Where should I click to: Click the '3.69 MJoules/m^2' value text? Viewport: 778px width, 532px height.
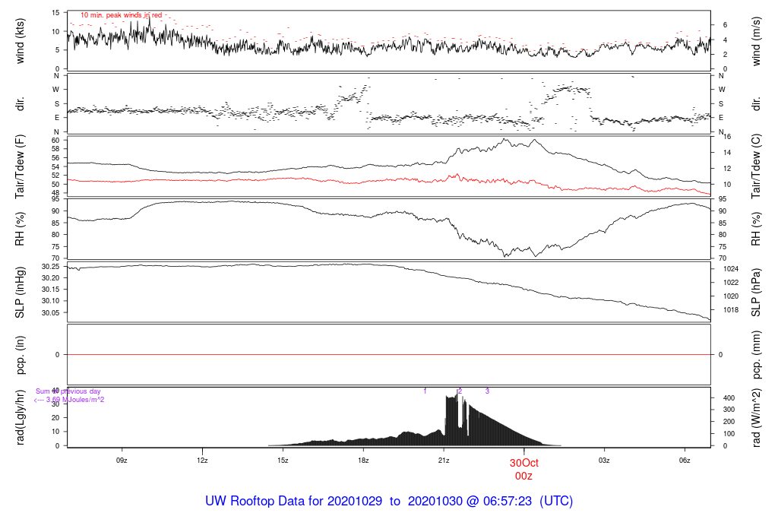coord(75,400)
